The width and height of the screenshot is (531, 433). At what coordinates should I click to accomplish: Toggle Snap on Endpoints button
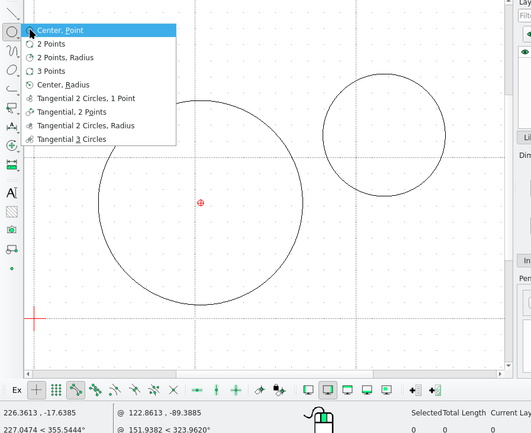click(76, 390)
